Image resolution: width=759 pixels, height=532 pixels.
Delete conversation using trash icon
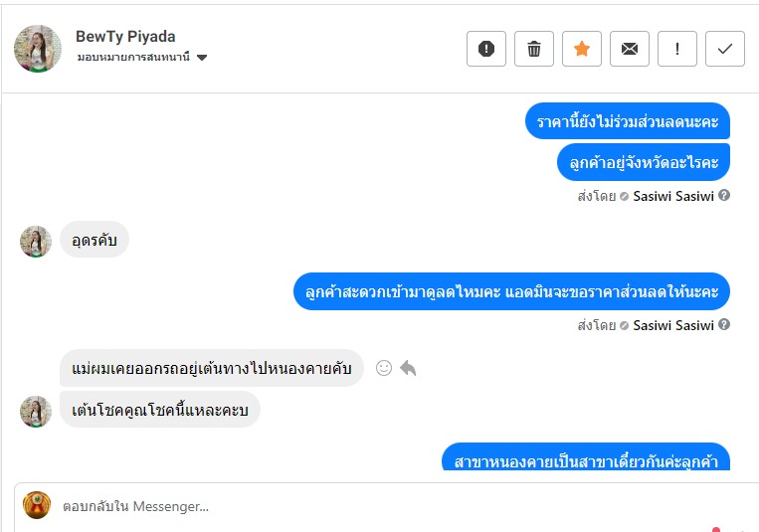click(534, 49)
